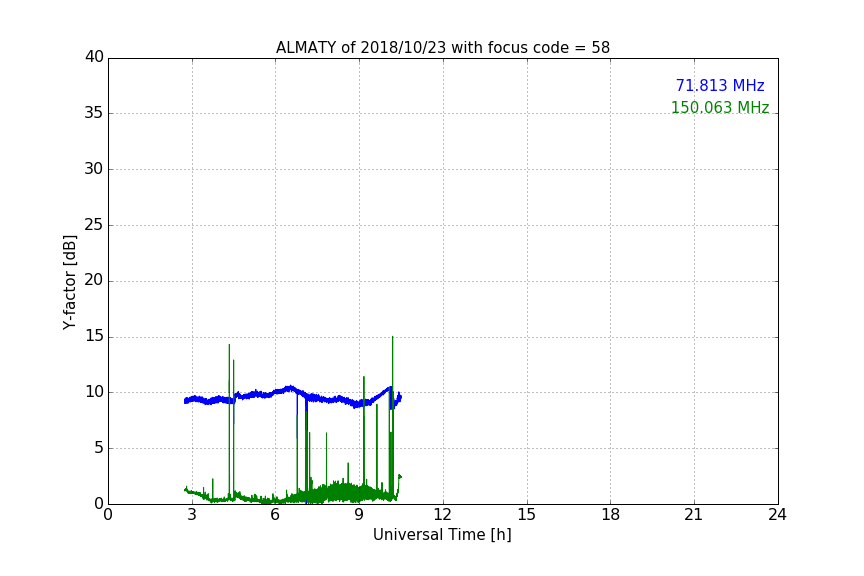Click the plot title ALMATY of 2018/10/23

pyautogui.click(x=443, y=48)
